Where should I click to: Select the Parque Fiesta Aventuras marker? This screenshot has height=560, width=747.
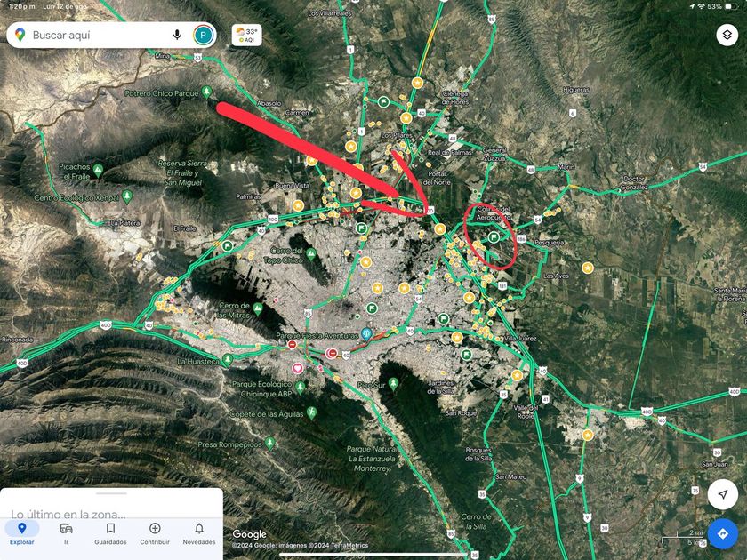tap(365, 333)
